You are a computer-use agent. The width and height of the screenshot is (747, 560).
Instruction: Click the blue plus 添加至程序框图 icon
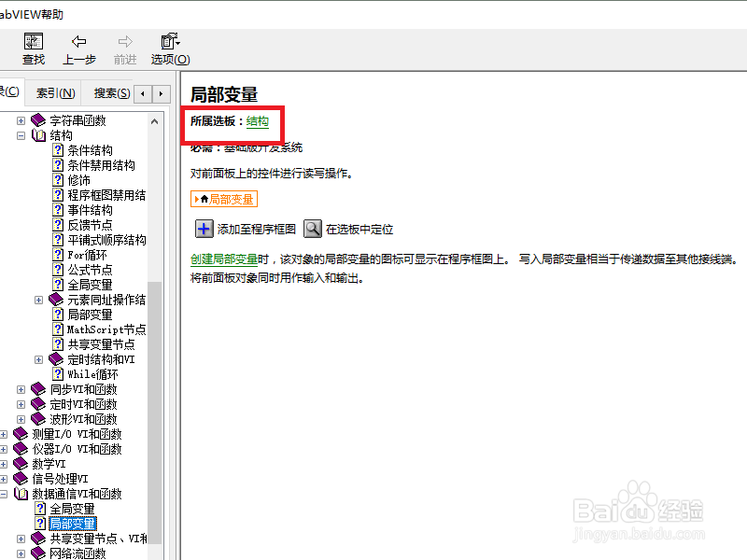[204, 229]
